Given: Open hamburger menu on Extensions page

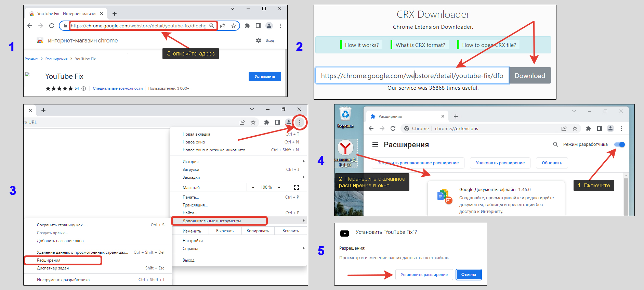Looking at the screenshot, I should 375,144.
